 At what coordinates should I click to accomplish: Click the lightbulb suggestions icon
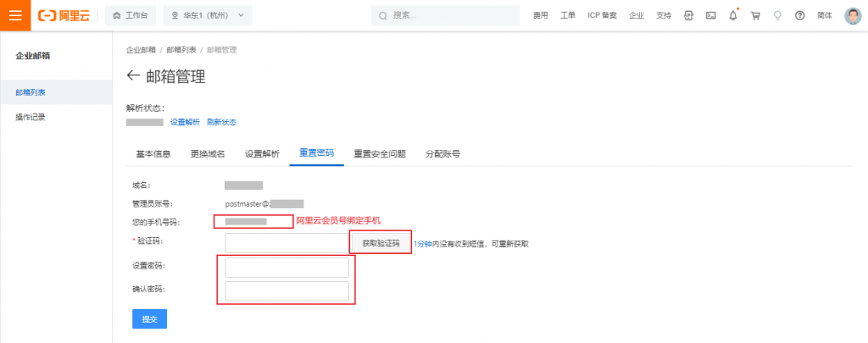point(777,15)
